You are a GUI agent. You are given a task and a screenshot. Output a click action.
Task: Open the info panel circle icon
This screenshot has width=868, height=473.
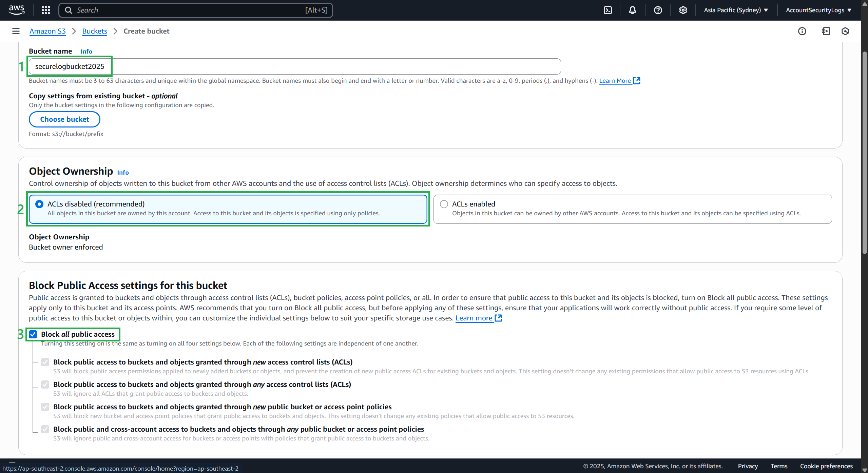tap(802, 31)
